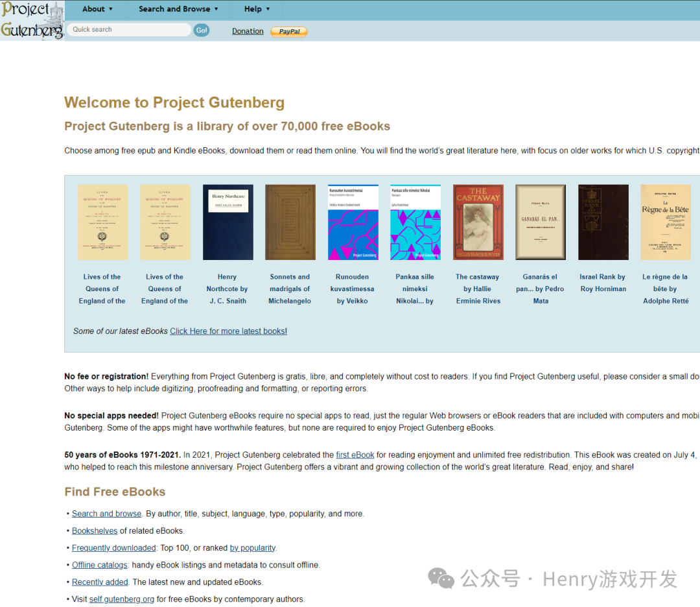700x607 pixels.
Task: Open the Henry Northcote book cover
Action: click(227, 222)
